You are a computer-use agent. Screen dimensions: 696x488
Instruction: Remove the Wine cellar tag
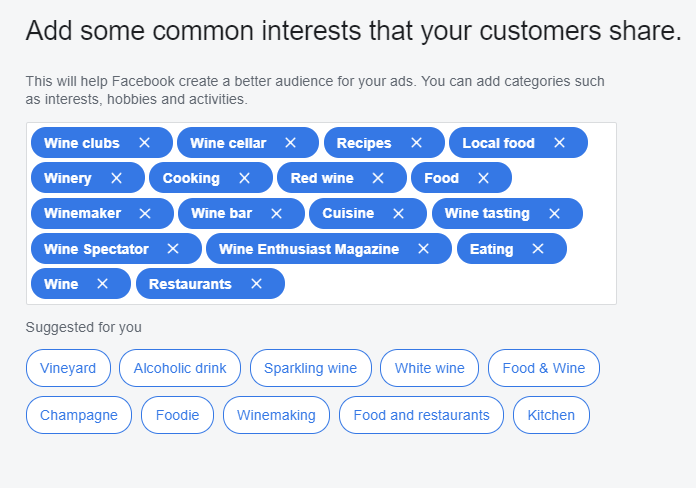pyautogui.click(x=291, y=143)
